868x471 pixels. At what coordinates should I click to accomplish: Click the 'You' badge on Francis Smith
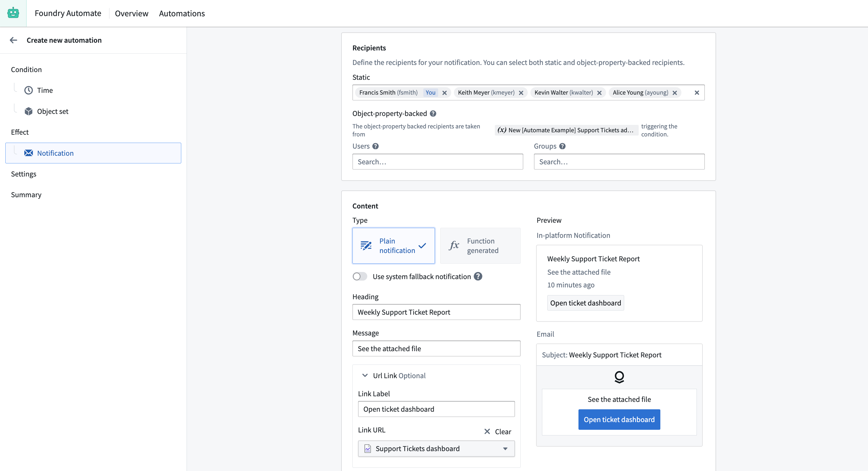coord(430,93)
